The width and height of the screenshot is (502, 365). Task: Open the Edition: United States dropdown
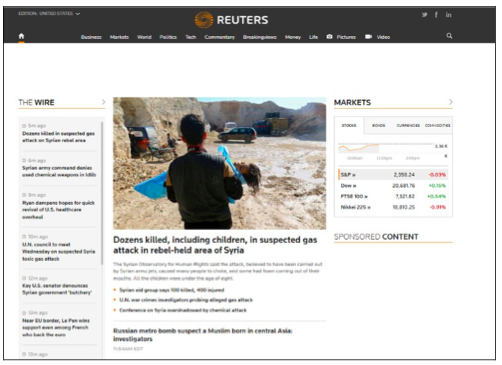(x=49, y=14)
